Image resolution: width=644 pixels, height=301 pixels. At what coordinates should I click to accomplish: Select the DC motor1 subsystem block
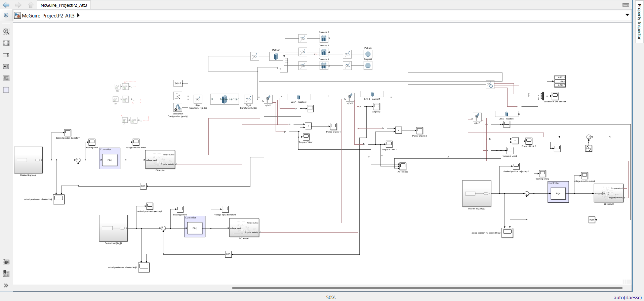(244, 228)
